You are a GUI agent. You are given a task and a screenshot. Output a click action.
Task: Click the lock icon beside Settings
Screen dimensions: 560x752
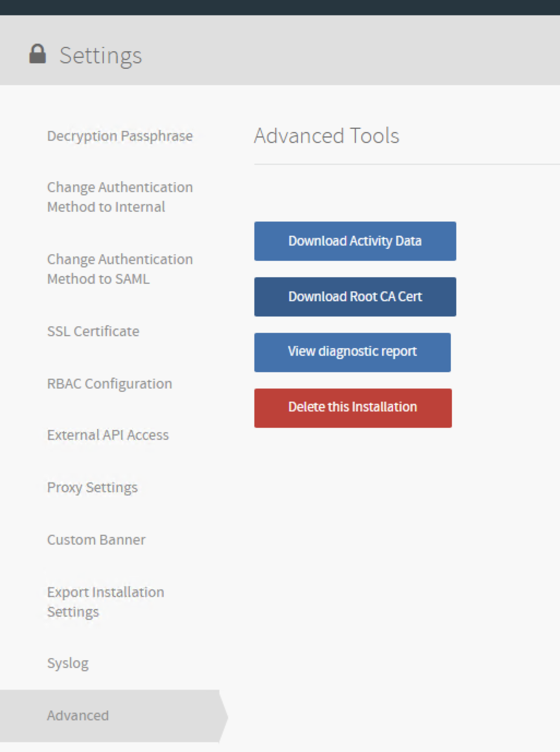click(x=37, y=55)
